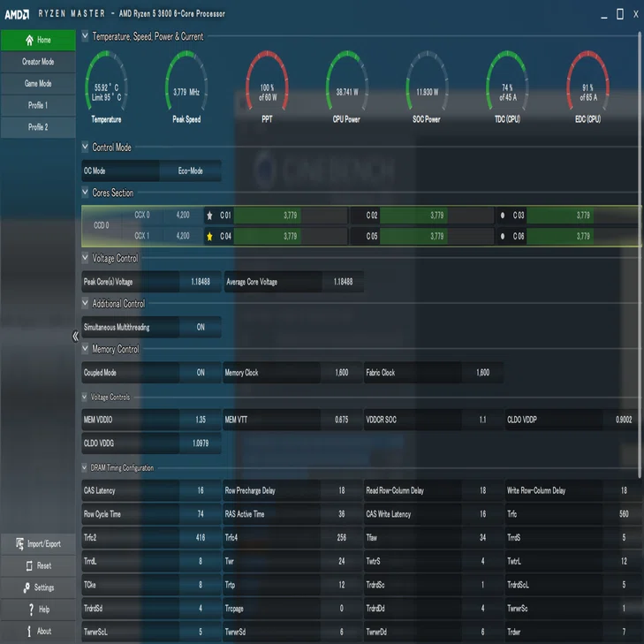644x644 pixels.
Task: Open the Profile 2 tab
Action: 38,127
